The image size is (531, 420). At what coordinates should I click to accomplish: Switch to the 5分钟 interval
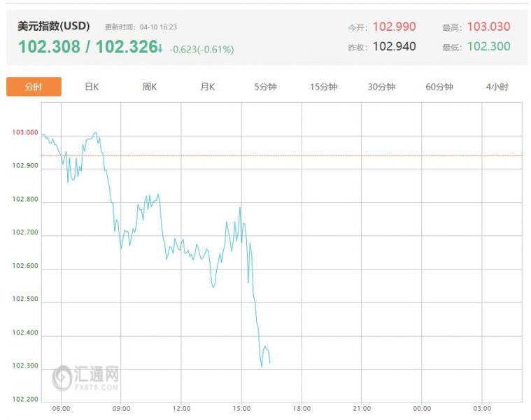[265, 87]
